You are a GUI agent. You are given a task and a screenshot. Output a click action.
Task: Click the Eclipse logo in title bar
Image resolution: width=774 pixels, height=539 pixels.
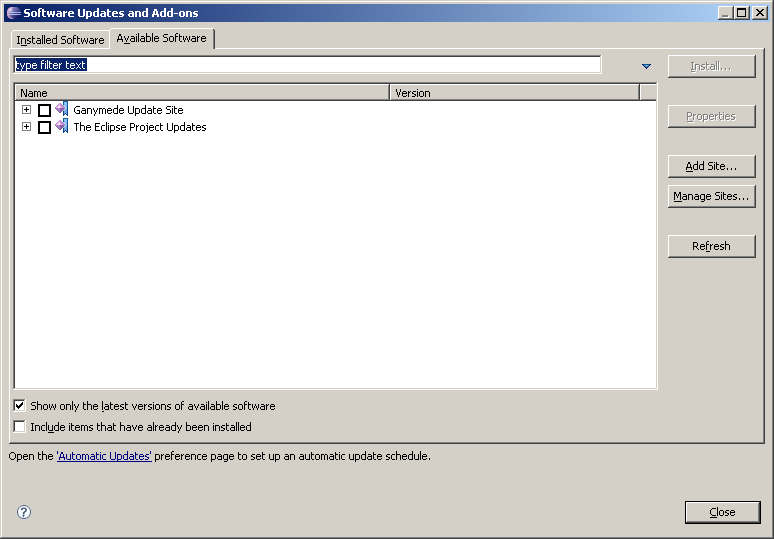coord(13,13)
